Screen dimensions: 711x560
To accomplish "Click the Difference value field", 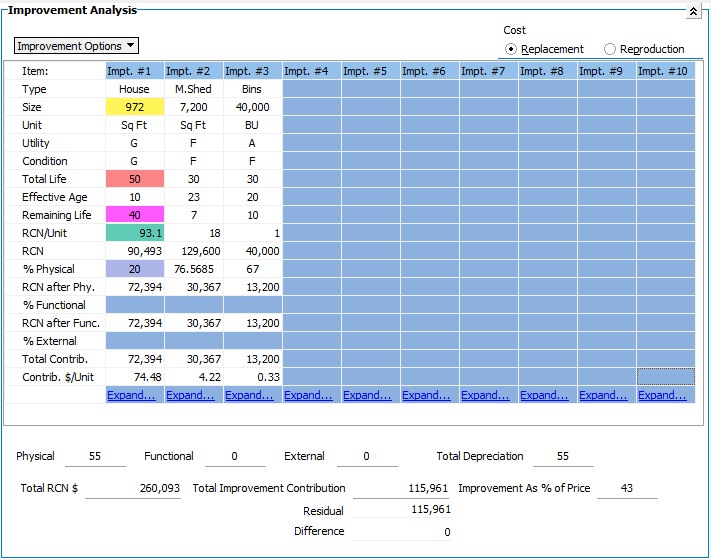I will (x=401, y=531).
